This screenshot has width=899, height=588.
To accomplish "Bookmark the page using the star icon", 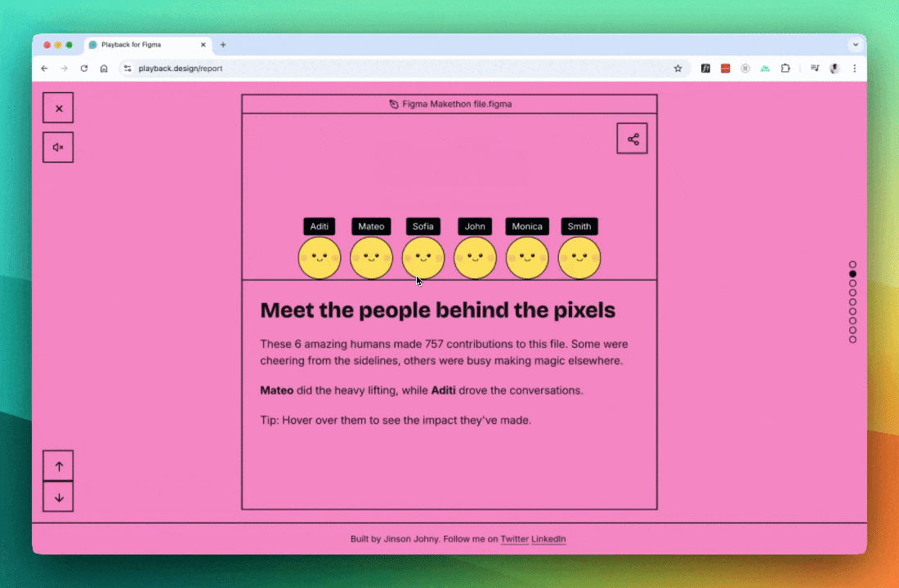I will (x=678, y=69).
